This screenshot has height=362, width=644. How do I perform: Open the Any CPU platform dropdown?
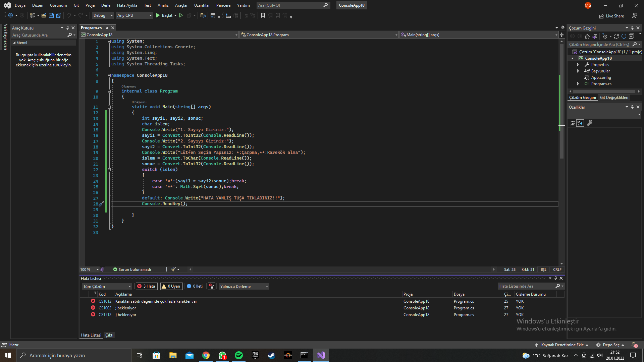[134, 15]
